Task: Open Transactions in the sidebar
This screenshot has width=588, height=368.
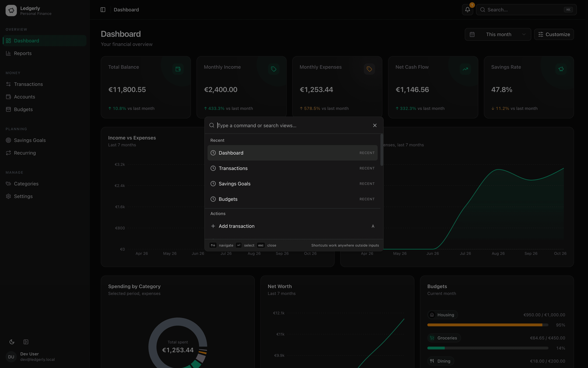Action: 45,84
